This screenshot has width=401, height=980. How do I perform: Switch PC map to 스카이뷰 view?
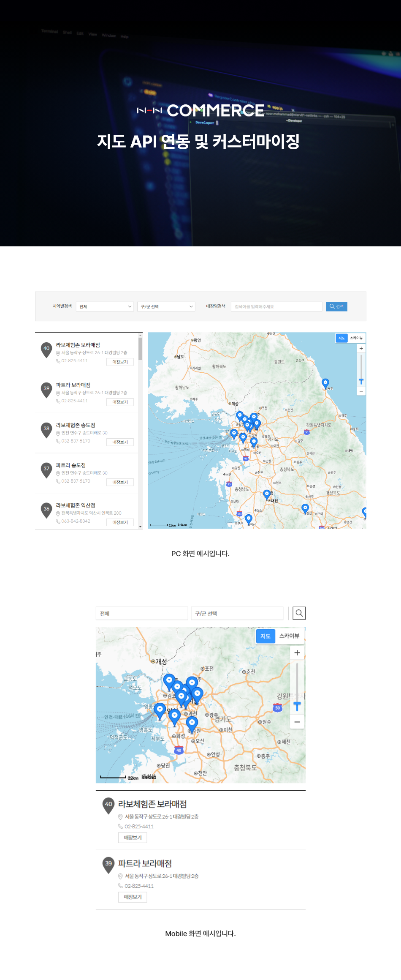(356, 338)
